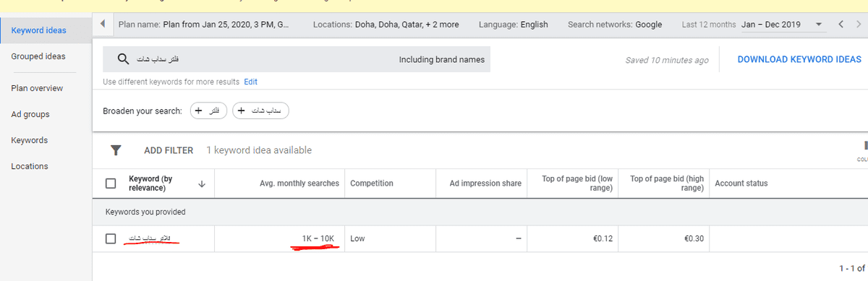The width and height of the screenshot is (868, 281).
Task: Tick the select-all keywords header checkbox
Action: [111, 183]
